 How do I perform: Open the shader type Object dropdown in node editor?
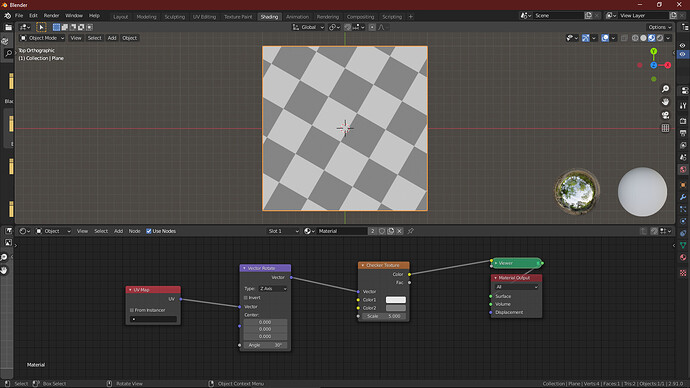[x=53, y=231]
